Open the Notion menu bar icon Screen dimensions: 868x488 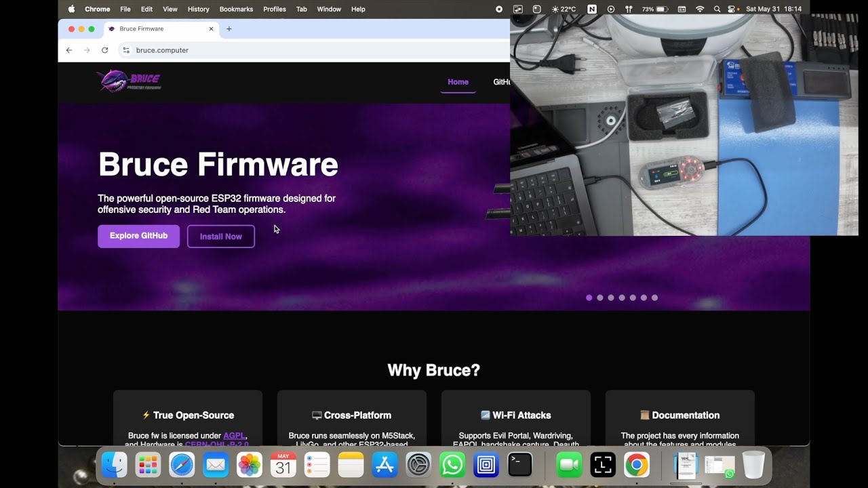(592, 9)
